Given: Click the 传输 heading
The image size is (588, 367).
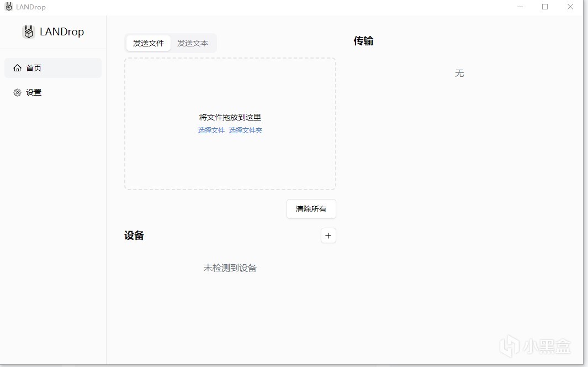Looking at the screenshot, I should tap(363, 41).
